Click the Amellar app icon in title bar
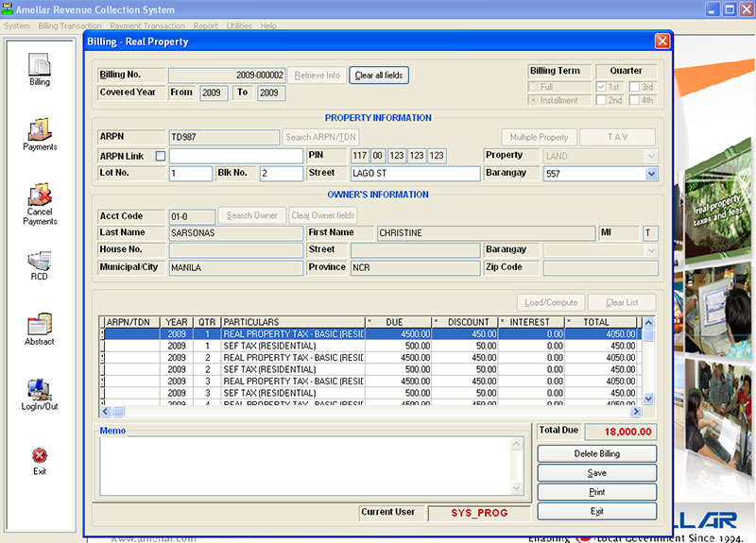 point(8,9)
